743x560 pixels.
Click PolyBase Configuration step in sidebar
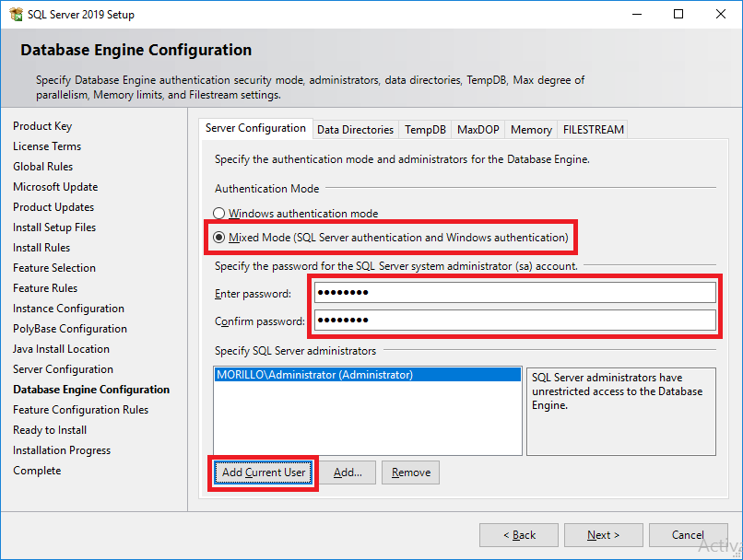(70, 329)
